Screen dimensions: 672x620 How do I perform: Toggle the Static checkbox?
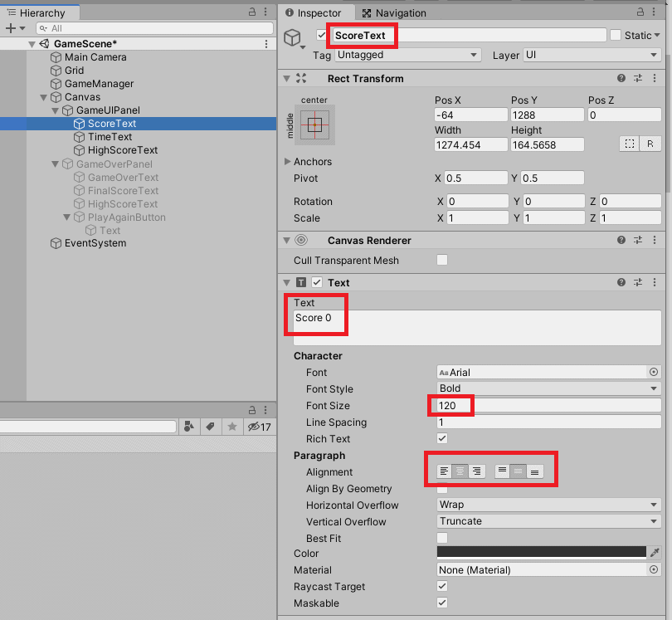(x=616, y=35)
